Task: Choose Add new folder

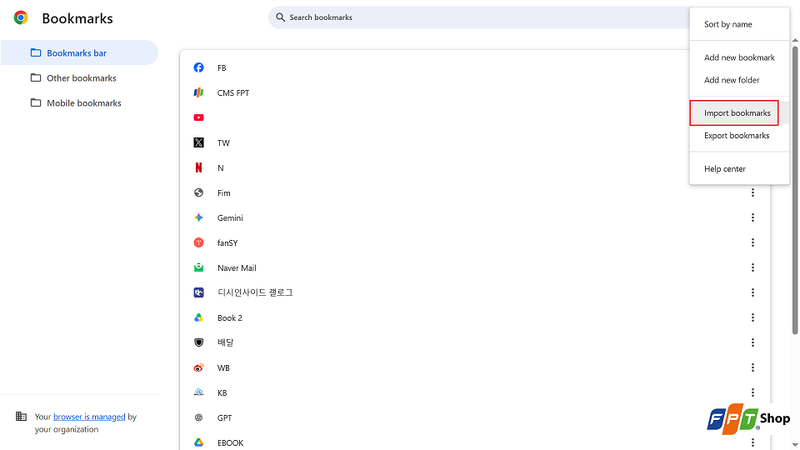Action: click(739, 80)
